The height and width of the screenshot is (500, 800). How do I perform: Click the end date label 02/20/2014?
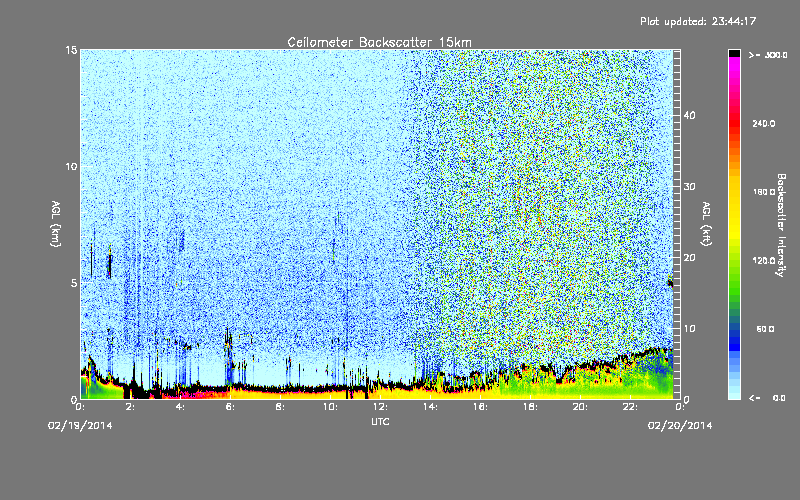click(x=680, y=426)
